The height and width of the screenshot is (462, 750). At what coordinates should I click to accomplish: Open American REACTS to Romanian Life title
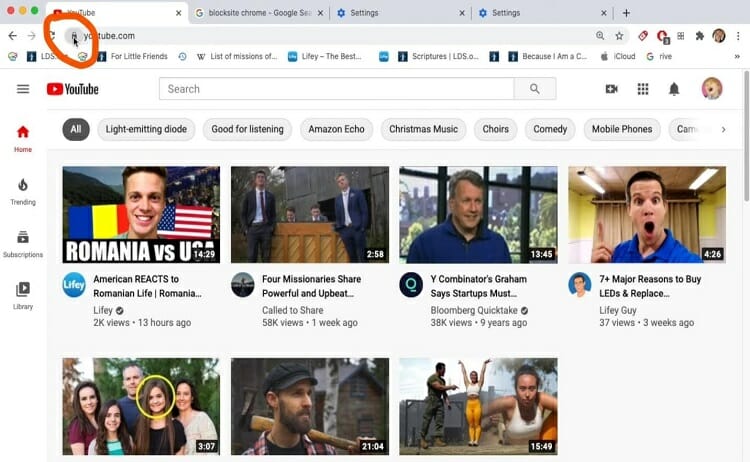(147, 286)
